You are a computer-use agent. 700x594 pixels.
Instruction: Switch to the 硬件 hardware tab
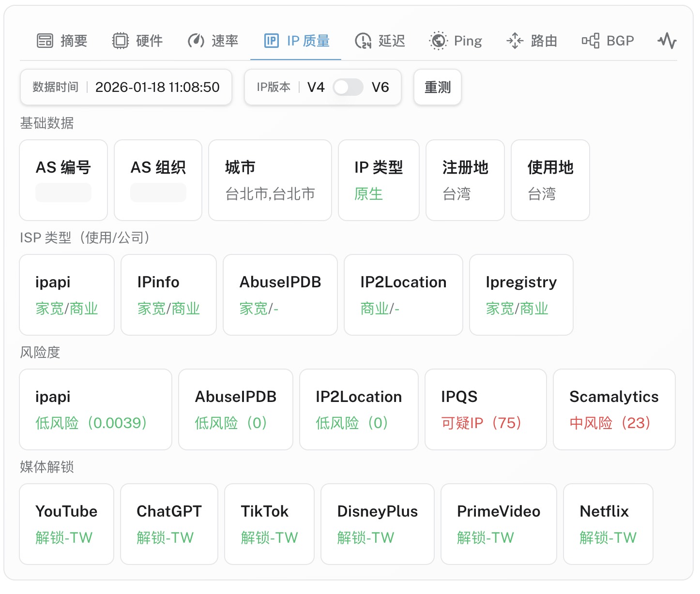pos(149,41)
